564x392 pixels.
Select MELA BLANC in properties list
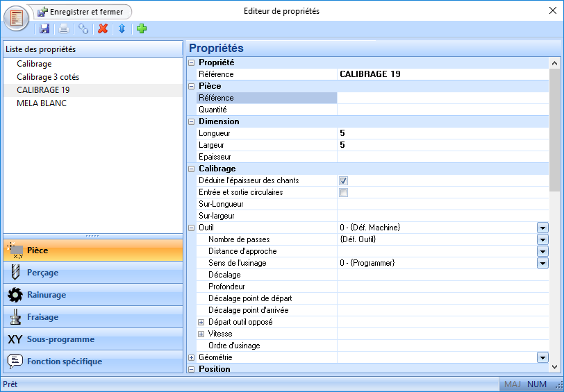[42, 103]
